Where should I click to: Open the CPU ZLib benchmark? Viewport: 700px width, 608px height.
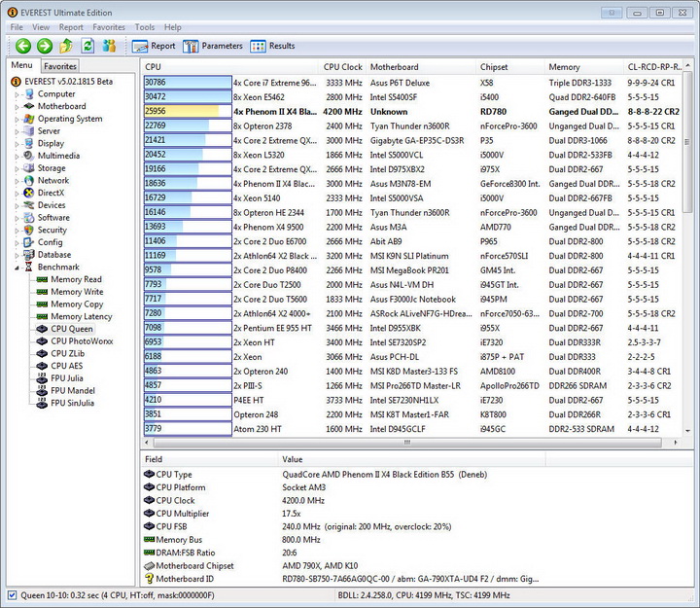click(x=67, y=353)
